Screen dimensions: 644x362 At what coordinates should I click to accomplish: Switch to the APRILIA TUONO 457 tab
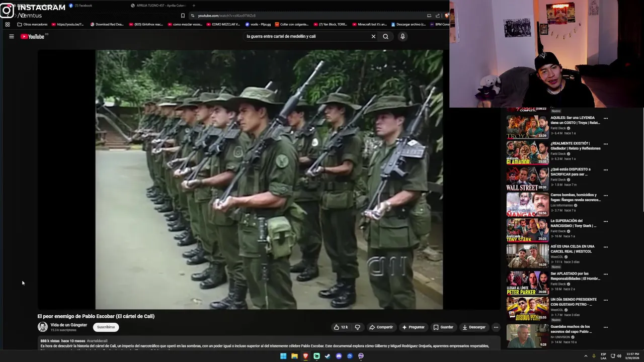[x=158, y=6]
